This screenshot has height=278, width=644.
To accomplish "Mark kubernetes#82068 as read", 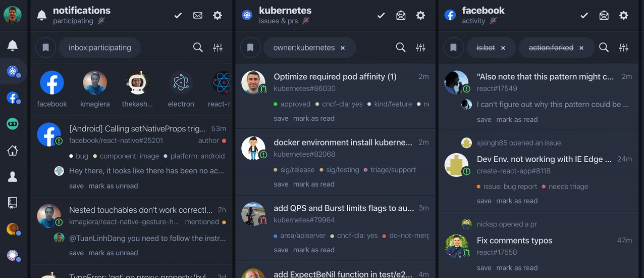I will [x=313, y=184].
